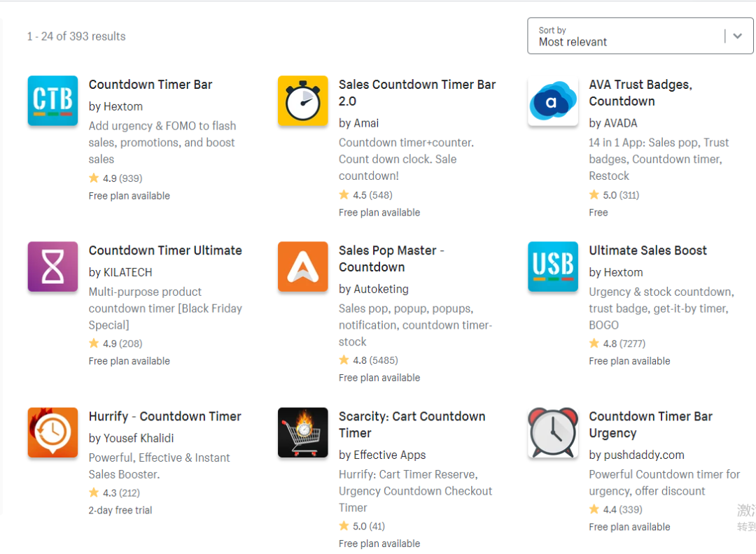Click the orange Sales Pop Master icon
756x554 pixels.
(303, 267)
